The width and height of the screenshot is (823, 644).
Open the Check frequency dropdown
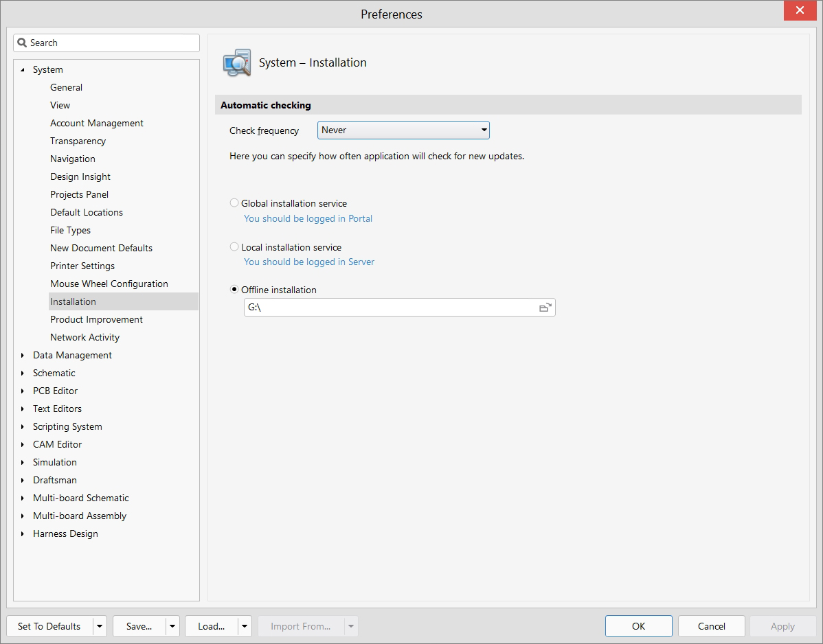pyautogui.click(x=403, y=130)
